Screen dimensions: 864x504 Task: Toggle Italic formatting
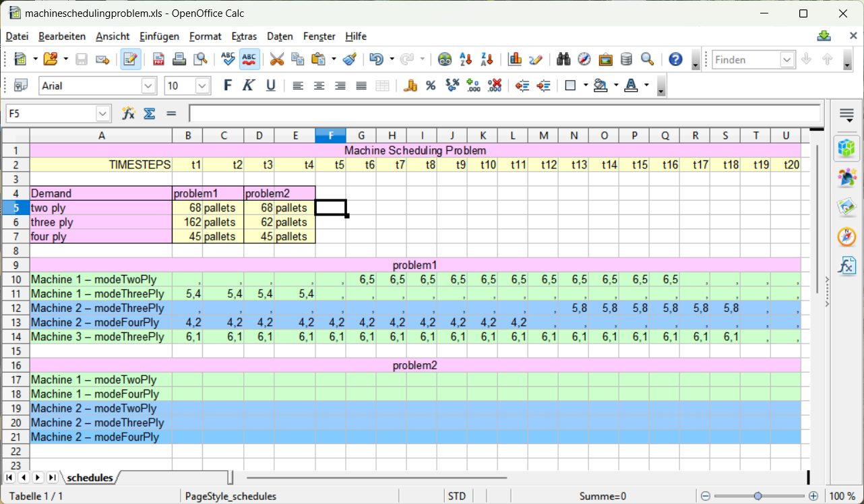point(249,86)
